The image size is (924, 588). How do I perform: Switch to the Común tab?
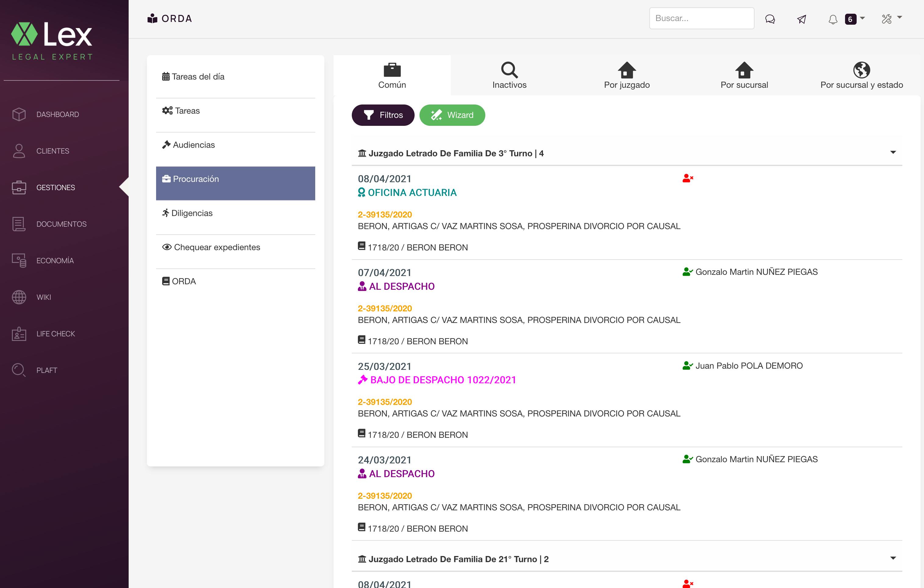(392, 76)
